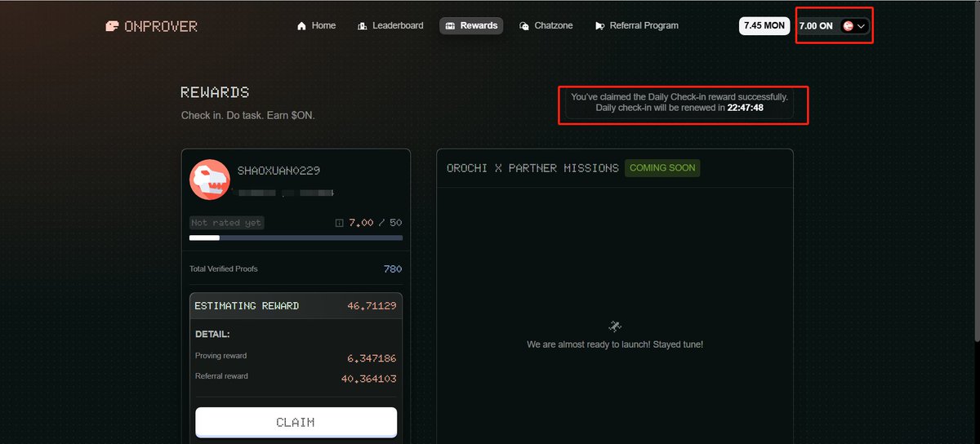Click the small avatar icon beside 7.00 ON

tap(848, 26)
